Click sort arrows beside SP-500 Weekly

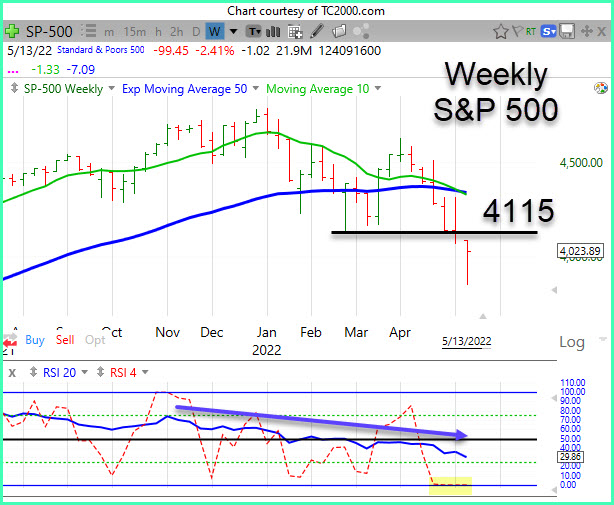point(14,88)
